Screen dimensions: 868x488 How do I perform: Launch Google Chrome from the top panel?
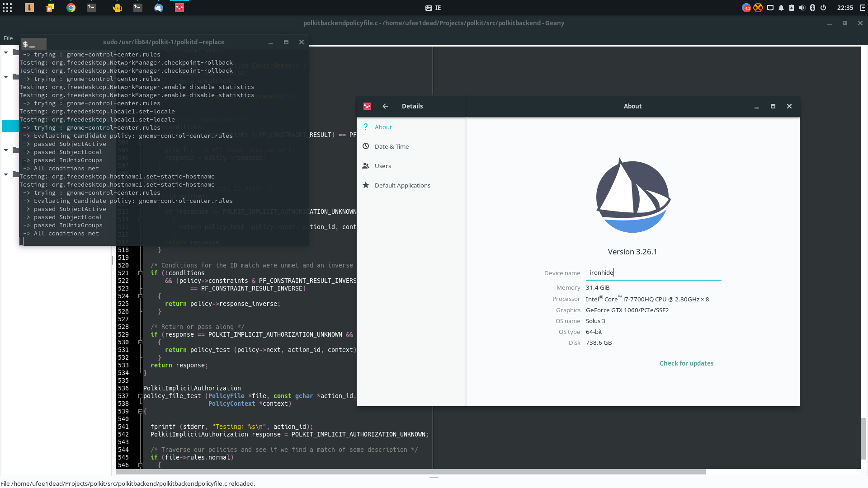pyautogui.click(x=71, y=8)
